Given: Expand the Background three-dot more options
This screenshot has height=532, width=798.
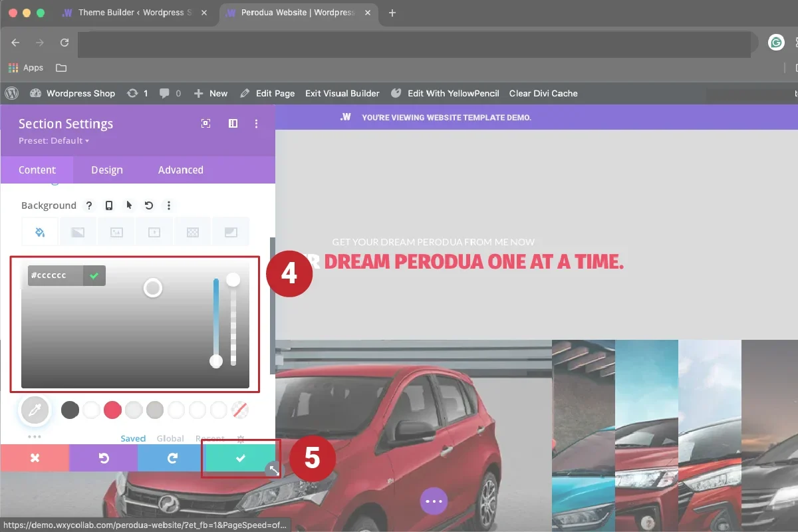Looking at the screenshot, I should pos(169,205).
